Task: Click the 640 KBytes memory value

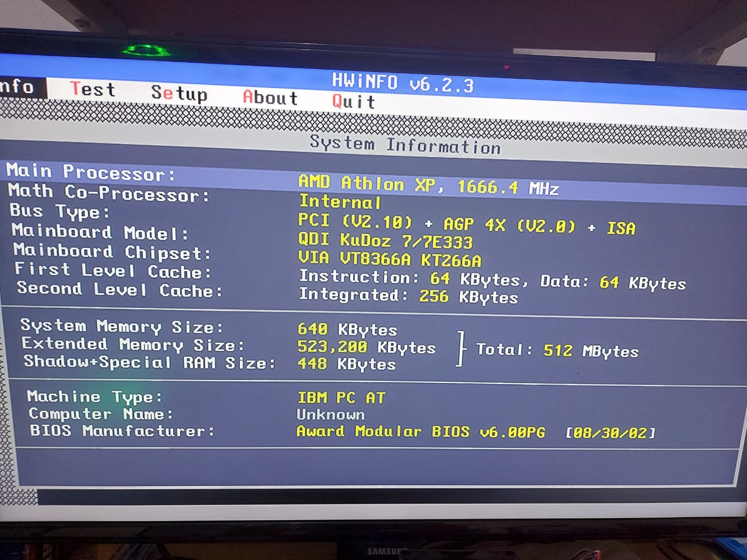Action: pyautogui.click(x=347, y=329)
